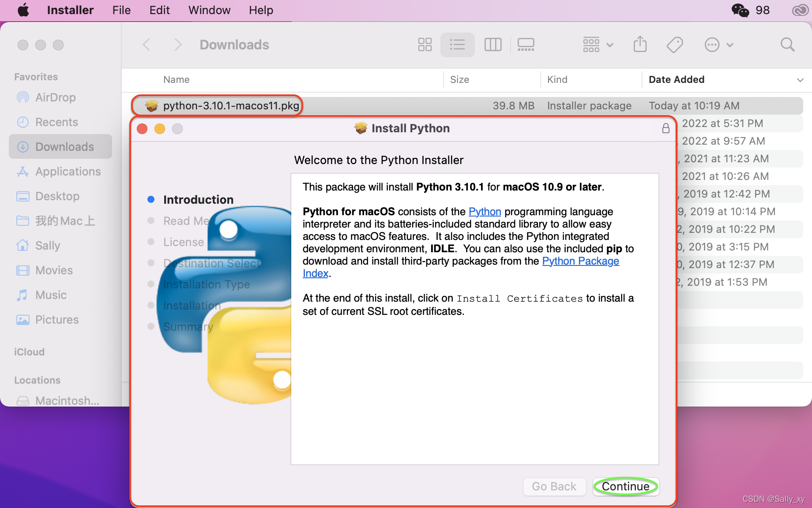The image size is (812, 508).
Task: Click the package icon in installer title
Action: tap(361, 128)
